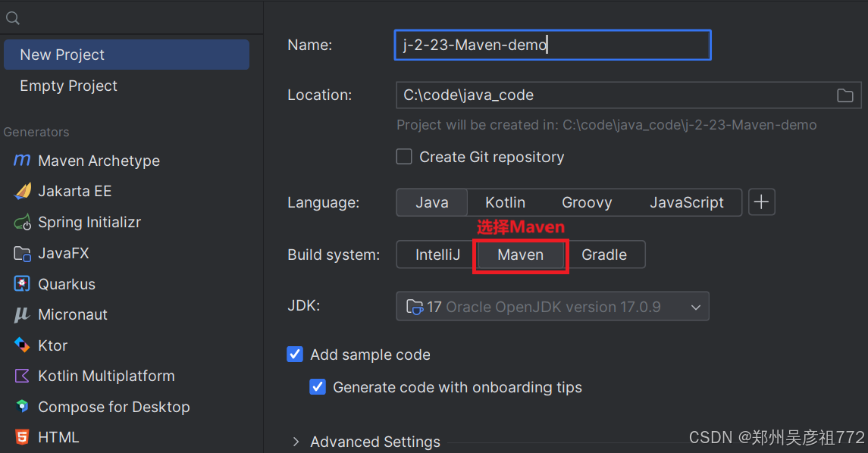Click the JavaFX folder icon

click(x=22, y=253)
